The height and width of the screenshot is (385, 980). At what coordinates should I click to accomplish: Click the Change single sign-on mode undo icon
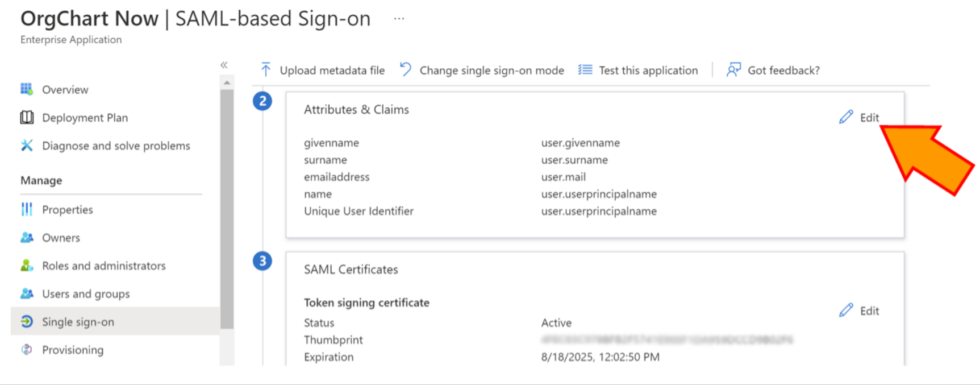(x=406, y=69)
